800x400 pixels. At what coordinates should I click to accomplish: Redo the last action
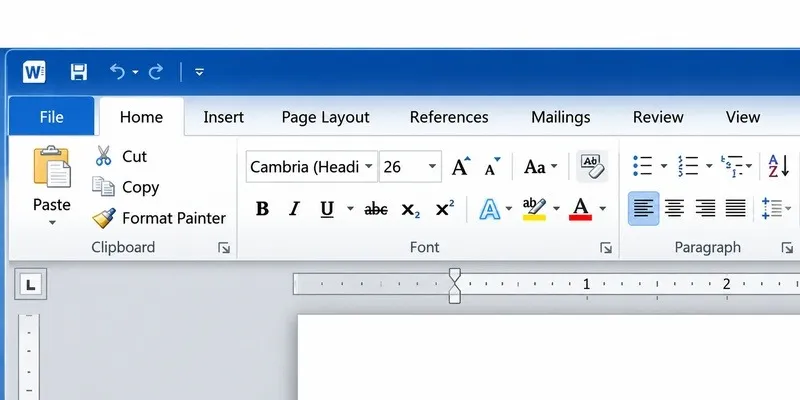click(x=156, y=72)
